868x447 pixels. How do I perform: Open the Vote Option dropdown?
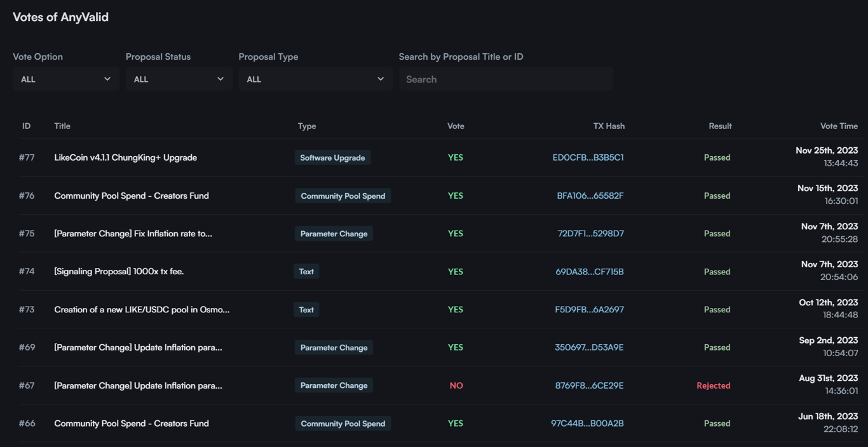tap(66, 79)
